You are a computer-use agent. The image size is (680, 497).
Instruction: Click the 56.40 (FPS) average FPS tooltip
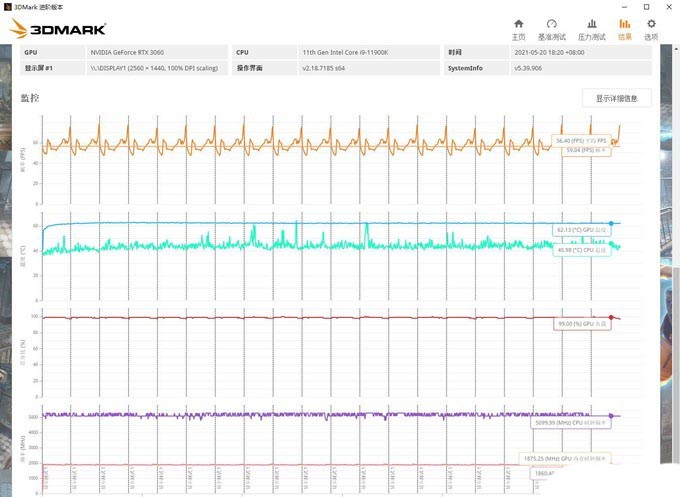[x=581, y=141]
